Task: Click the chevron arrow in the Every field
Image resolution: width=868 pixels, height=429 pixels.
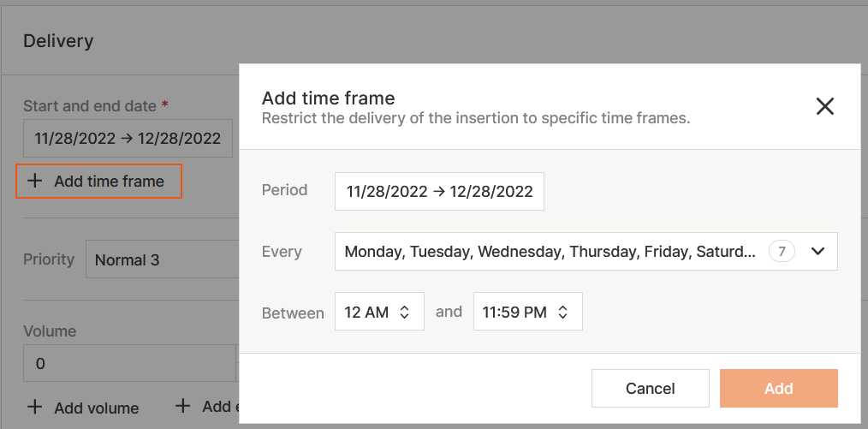Action: [817, 252]
